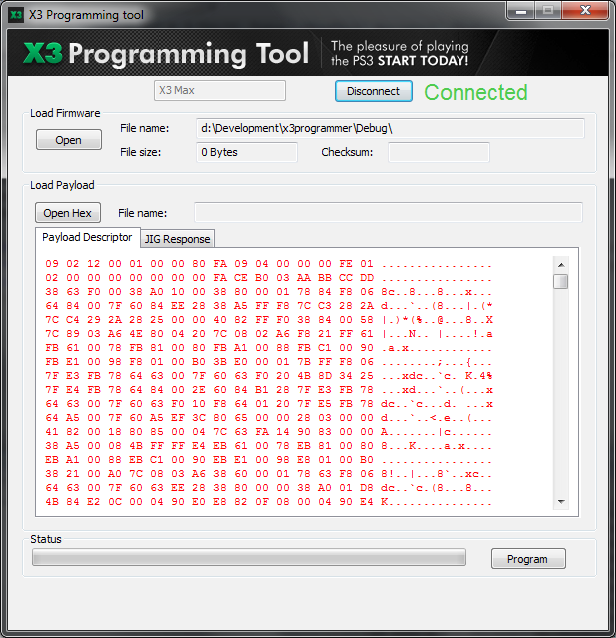Minimize the X3 Programming tool window

pyautogui.click(x=521, y=11)
